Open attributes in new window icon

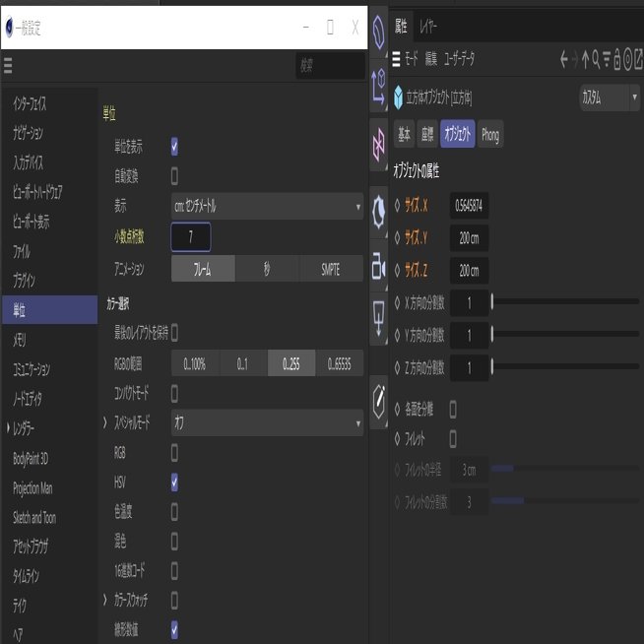[x=639, y=59]
